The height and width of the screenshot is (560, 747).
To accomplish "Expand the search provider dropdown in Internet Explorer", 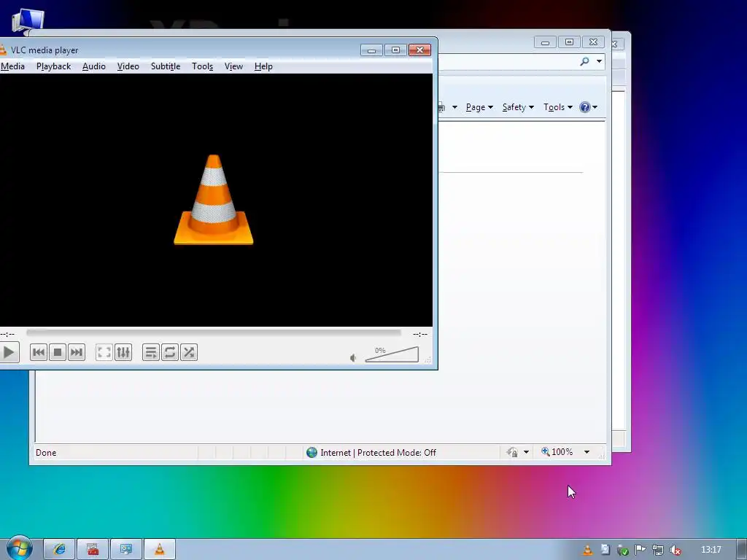I will tap(600, 61).
